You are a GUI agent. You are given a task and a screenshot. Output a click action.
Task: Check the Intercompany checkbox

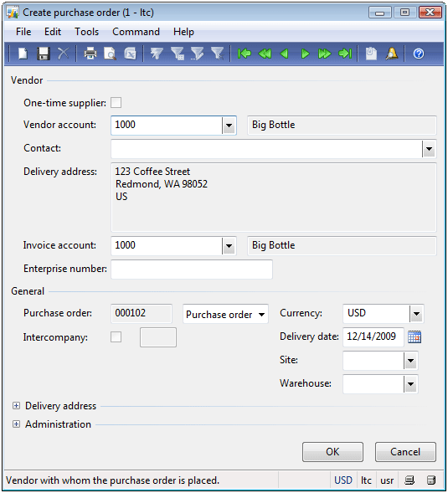click(x=116, y=337)
